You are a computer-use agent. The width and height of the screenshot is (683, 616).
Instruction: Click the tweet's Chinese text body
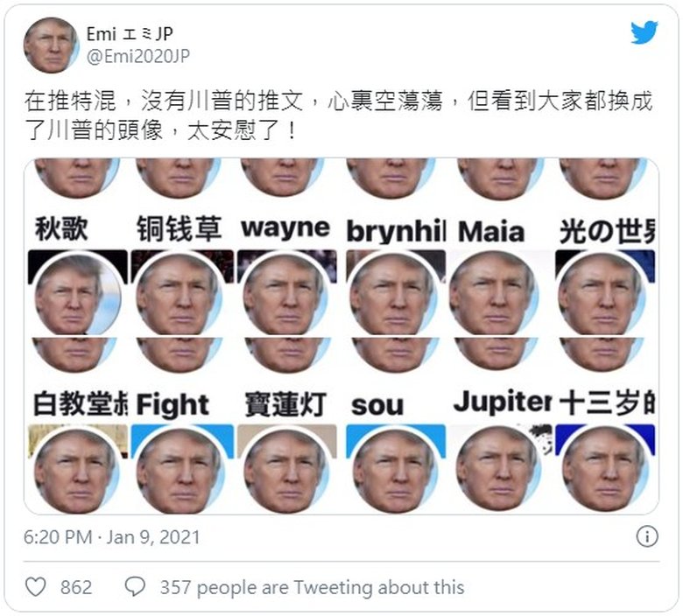pyautogui.click(x=339, y=115)
